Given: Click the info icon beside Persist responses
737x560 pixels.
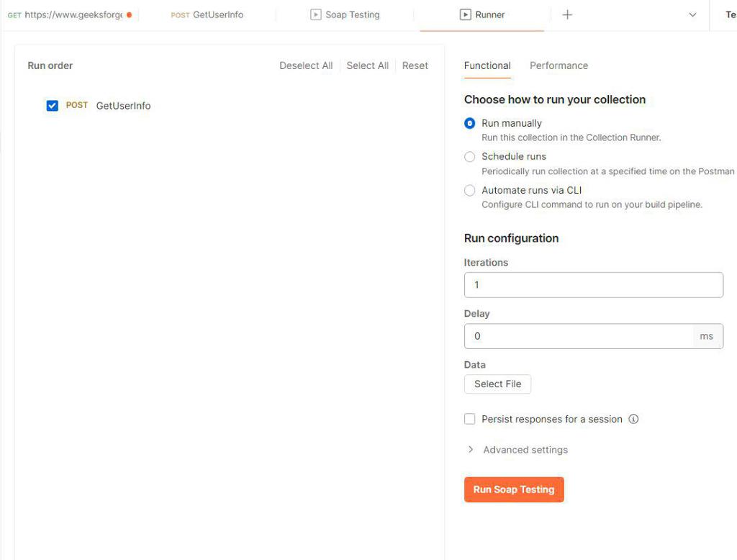Looking at the screenshot, I should pyautogui.click(x=633, y=419).
